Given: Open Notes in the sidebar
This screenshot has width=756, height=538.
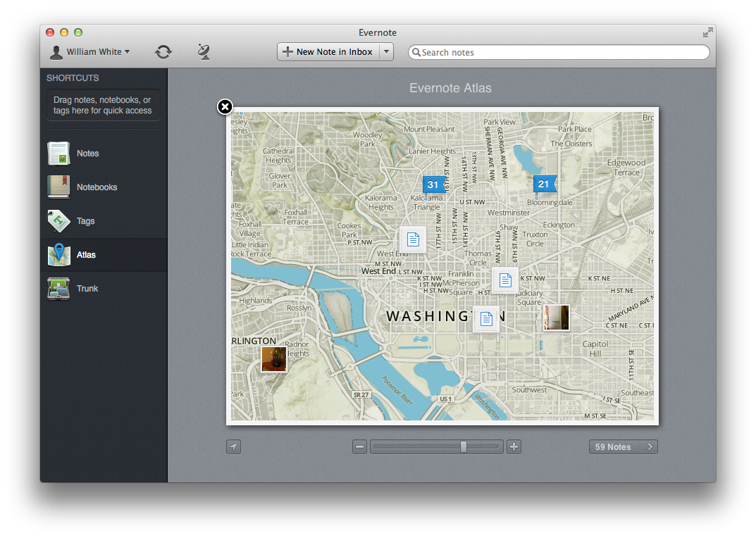Looking at the screenshot, I should click(104, 154).
